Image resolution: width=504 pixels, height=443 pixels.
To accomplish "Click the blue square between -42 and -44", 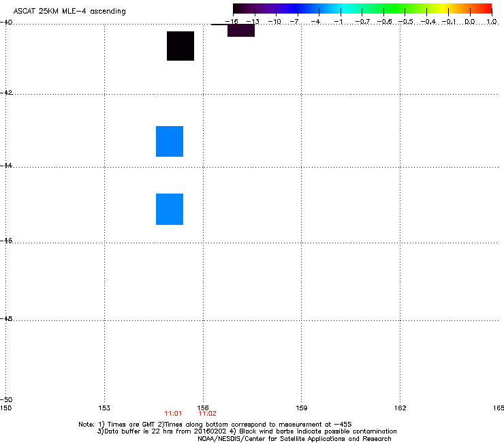I will tap(170, 141).
